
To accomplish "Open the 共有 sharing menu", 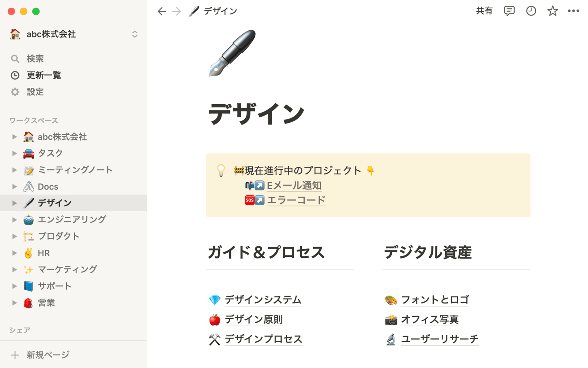I will tap(484, 11).
